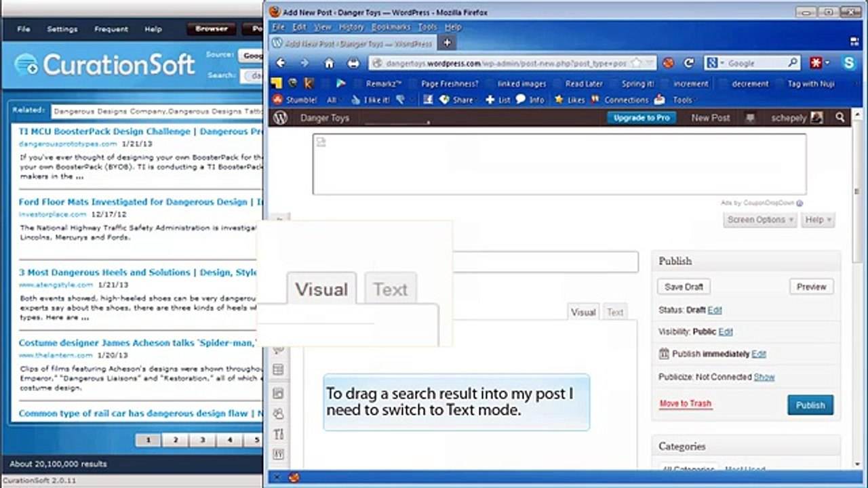This screenshot has width=868, height=488.
Task: Go back in Firefox history
Action: pos(281,63)
